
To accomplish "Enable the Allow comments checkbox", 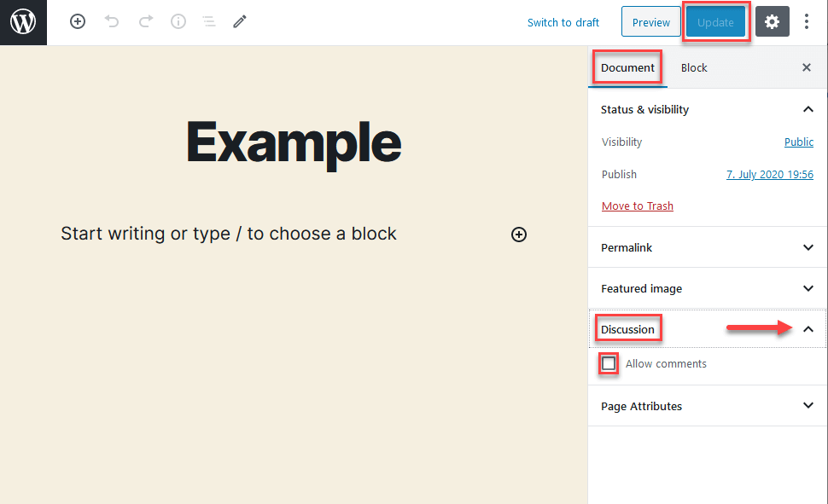I will pos(609,364).
